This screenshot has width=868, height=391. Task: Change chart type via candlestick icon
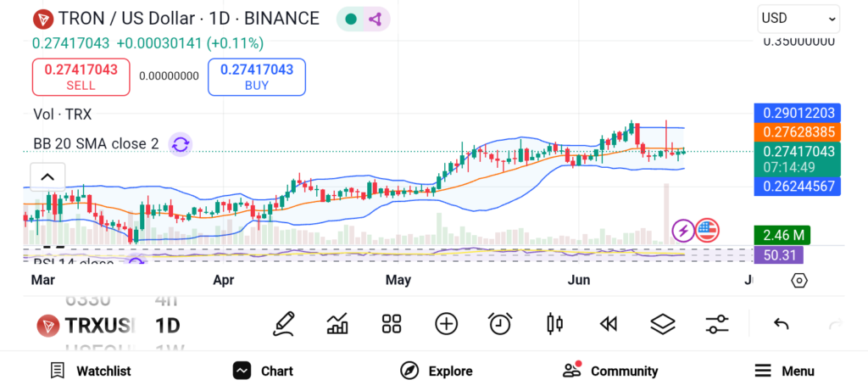(x=555, y=324)
